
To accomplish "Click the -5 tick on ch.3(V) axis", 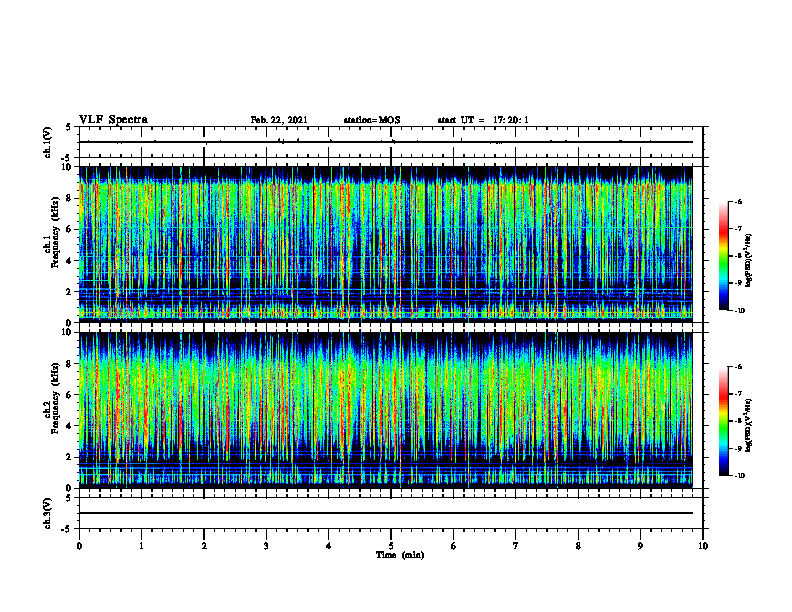I will click(x=67, y=529).
